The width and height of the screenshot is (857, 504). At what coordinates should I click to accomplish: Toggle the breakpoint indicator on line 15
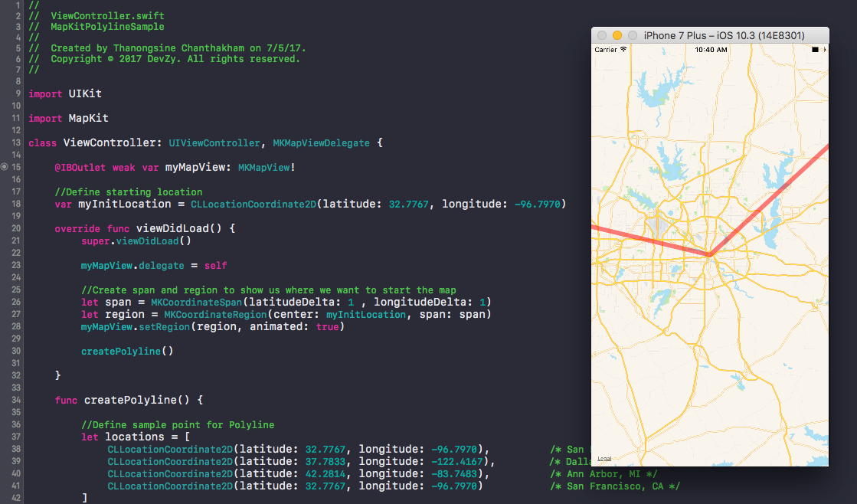tap(5, 166)
